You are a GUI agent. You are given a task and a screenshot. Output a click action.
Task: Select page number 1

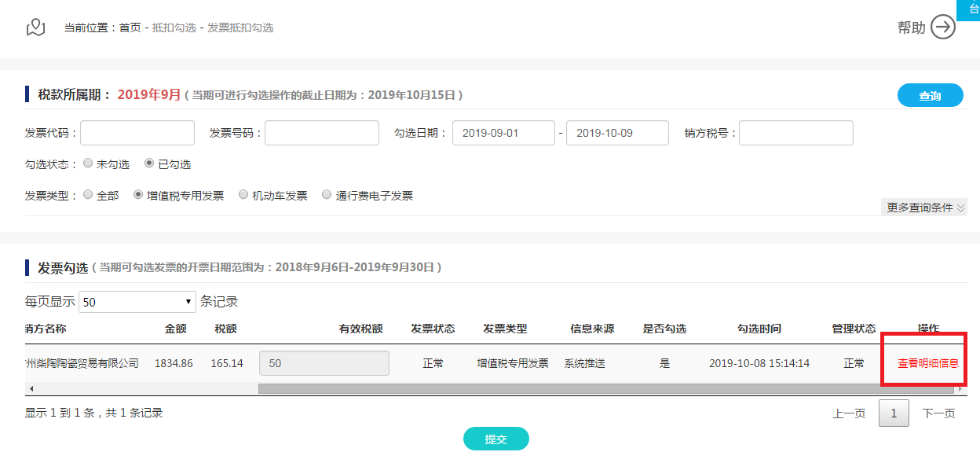[x=894, y=413]
